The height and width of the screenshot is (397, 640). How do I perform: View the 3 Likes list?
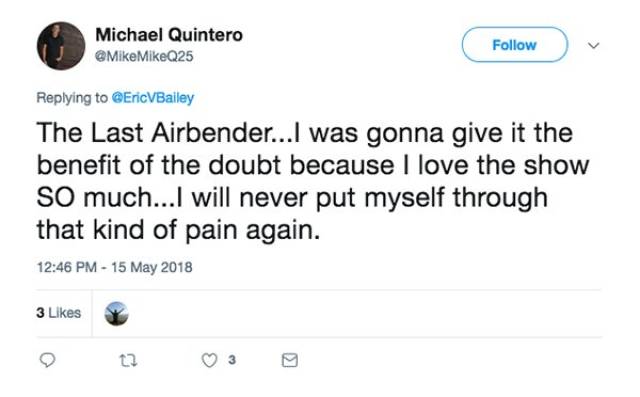coord(58,313)
